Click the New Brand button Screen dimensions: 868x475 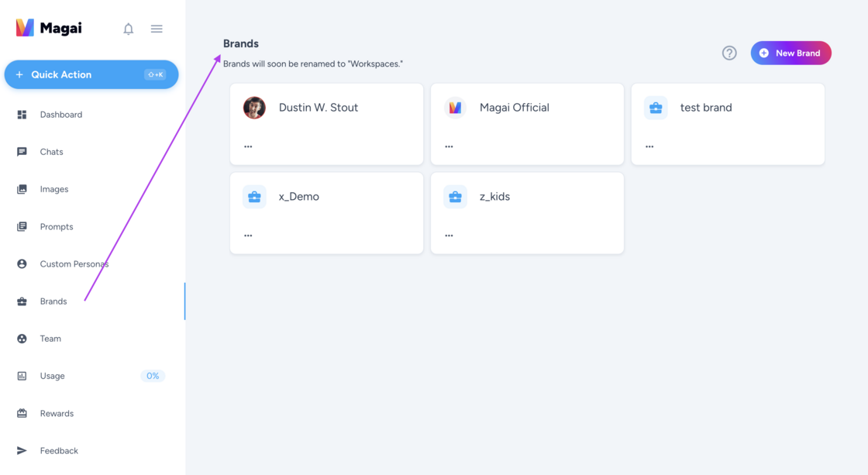pos(791,53)
